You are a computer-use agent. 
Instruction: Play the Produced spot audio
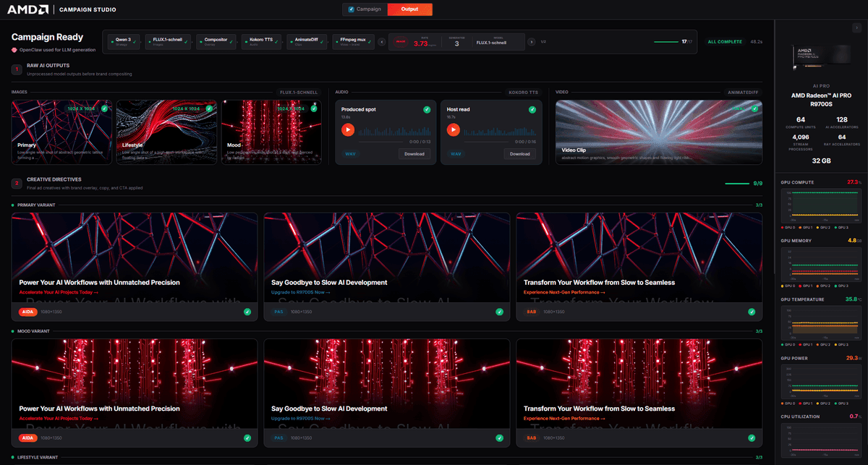coord(348,130)
